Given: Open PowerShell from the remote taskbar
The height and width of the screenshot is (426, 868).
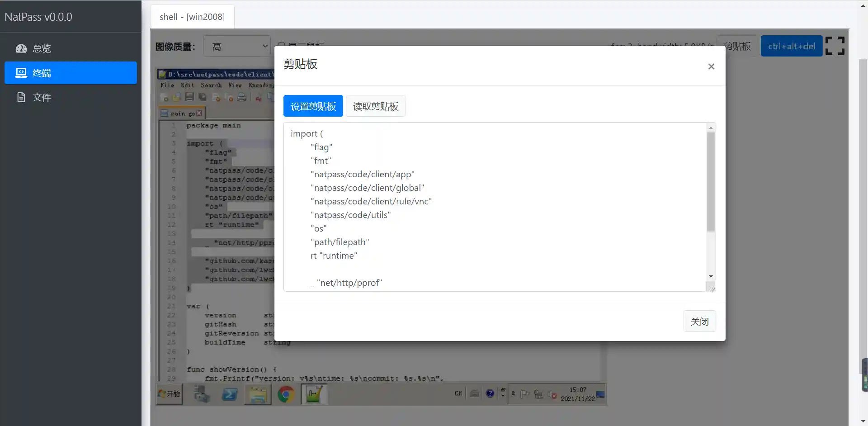Looking at the screenshot, I should (230, 394).
